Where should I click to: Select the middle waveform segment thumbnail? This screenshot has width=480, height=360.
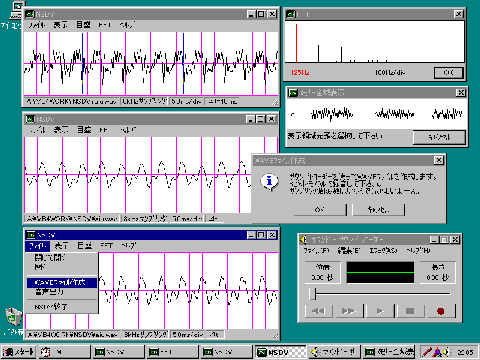[x=394, y=114]
